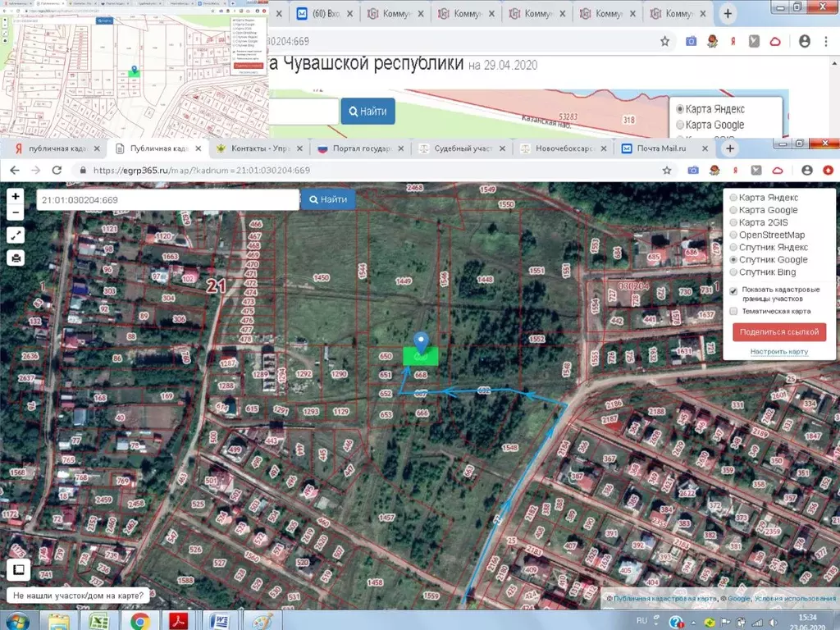This screenshot has height=630, width=840.
Task: Select OpenStreetMap as map layer
Action: coord(733,235)
